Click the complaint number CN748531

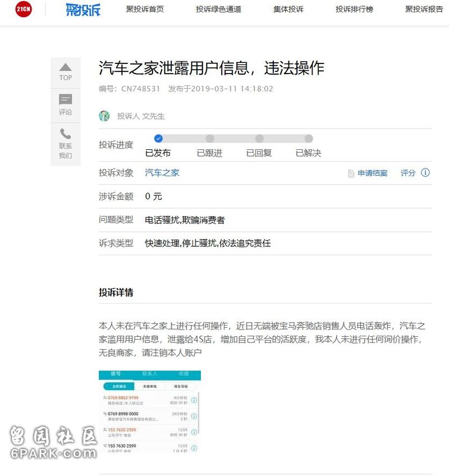click(x=140, y=89)
